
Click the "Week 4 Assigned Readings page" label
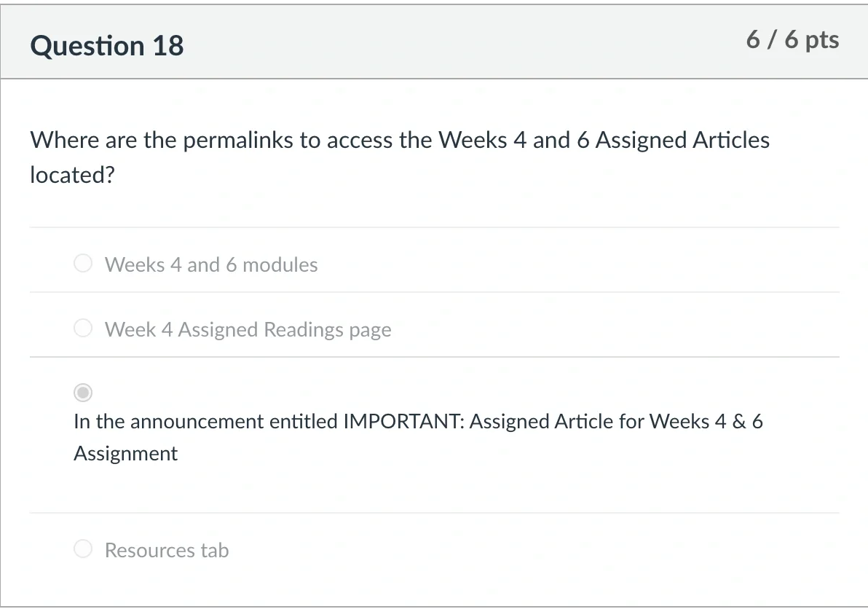[x=248, y=329]
